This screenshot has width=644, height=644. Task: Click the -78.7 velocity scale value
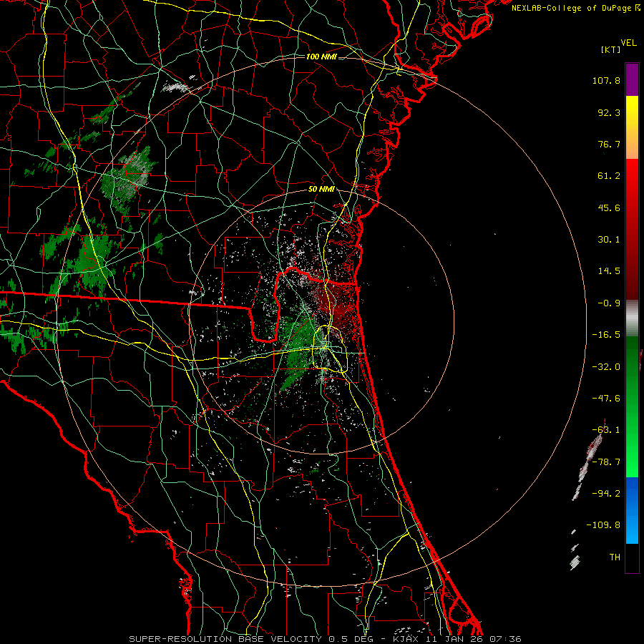pos(606,462)
